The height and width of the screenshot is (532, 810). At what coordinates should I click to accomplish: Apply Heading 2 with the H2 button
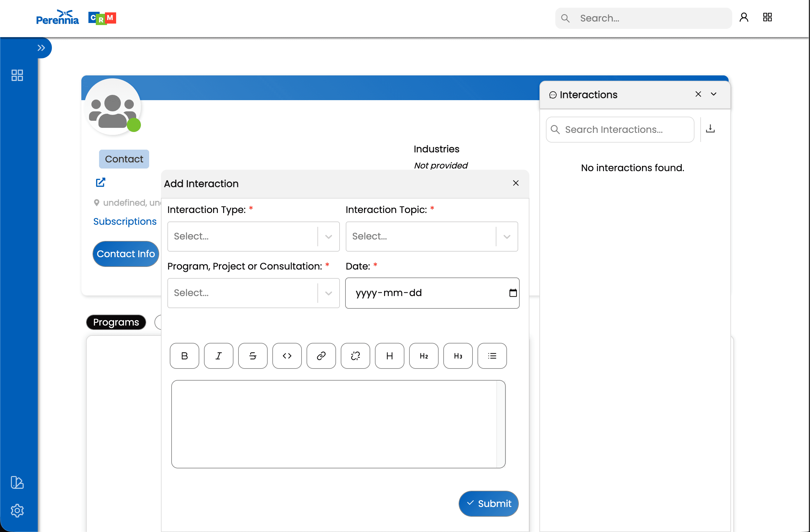tap(424, 356)
